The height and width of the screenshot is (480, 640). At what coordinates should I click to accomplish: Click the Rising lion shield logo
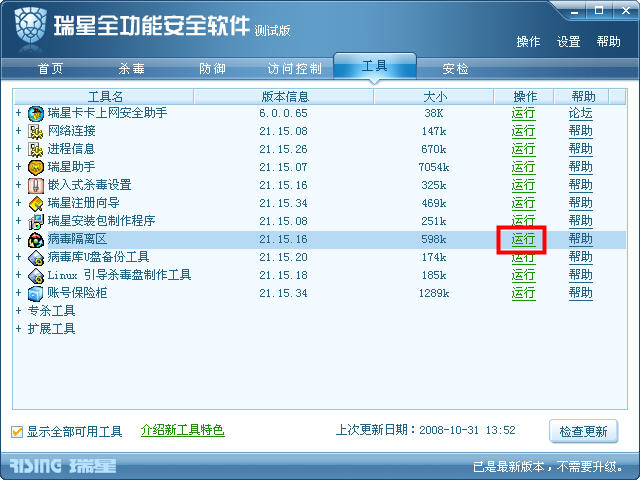coord(30,25)
